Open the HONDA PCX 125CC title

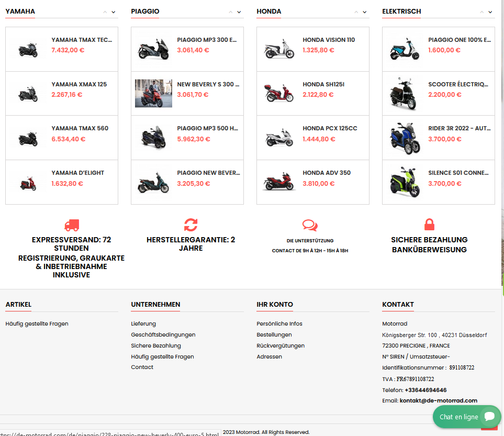click(330, 128)
